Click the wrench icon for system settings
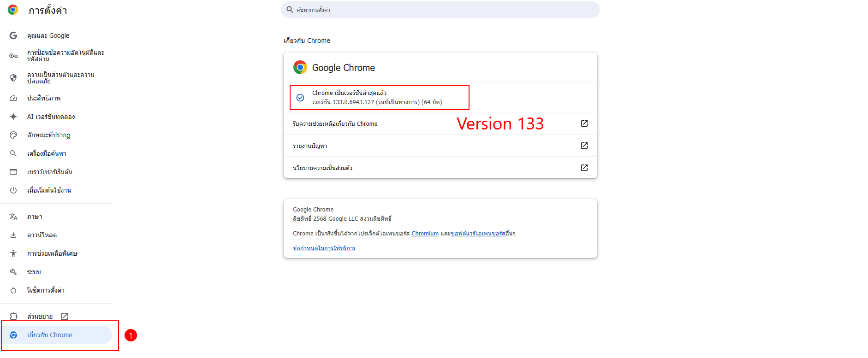868x358 pixels. tap(13, 272)
